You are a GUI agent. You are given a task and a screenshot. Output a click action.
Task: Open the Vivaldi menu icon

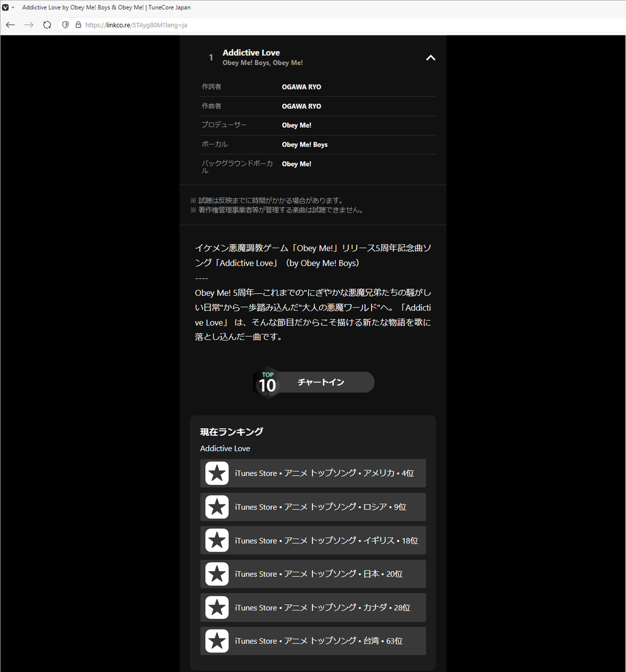[6, 7]
